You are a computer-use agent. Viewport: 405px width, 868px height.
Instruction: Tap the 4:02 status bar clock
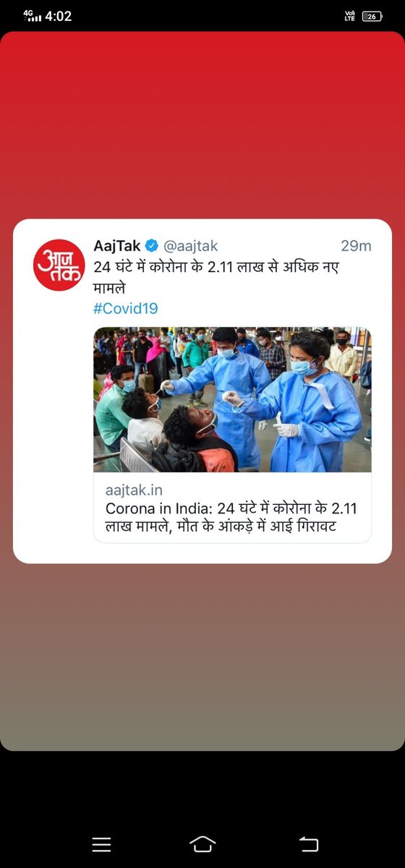[59, 16]
